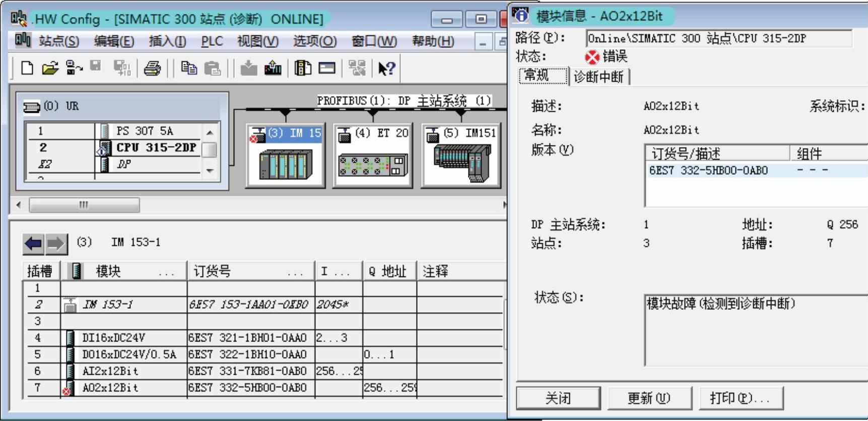The image size is (868, 421).
Task: Click the slave icon beside (4) ET 20
Action: point(344,134)
